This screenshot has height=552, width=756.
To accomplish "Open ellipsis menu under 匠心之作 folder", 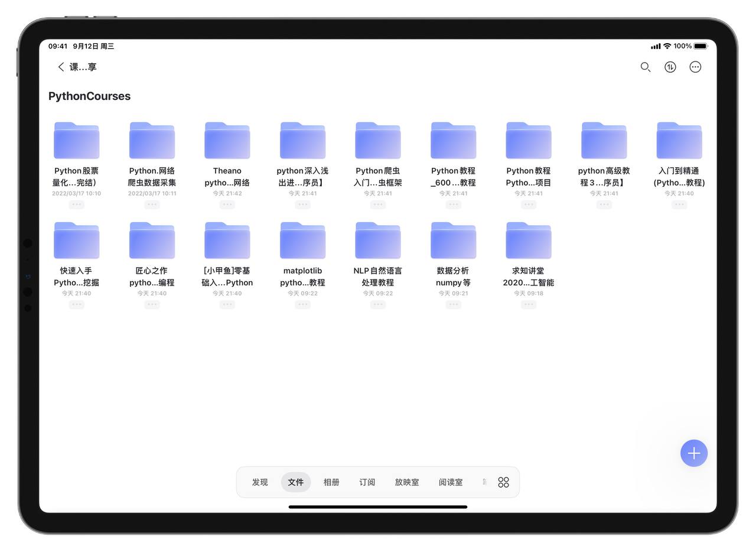I will tap(152, 304).
